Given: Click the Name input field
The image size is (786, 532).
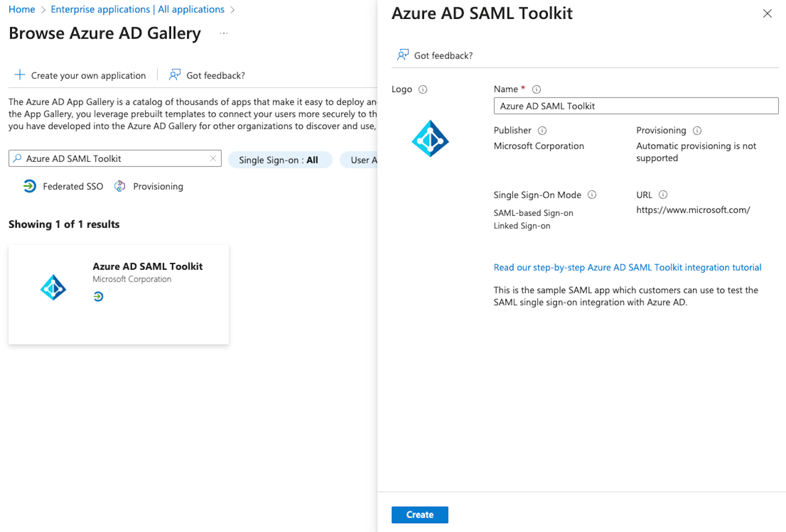Looking at the screenshot, I should pos(636,106).
